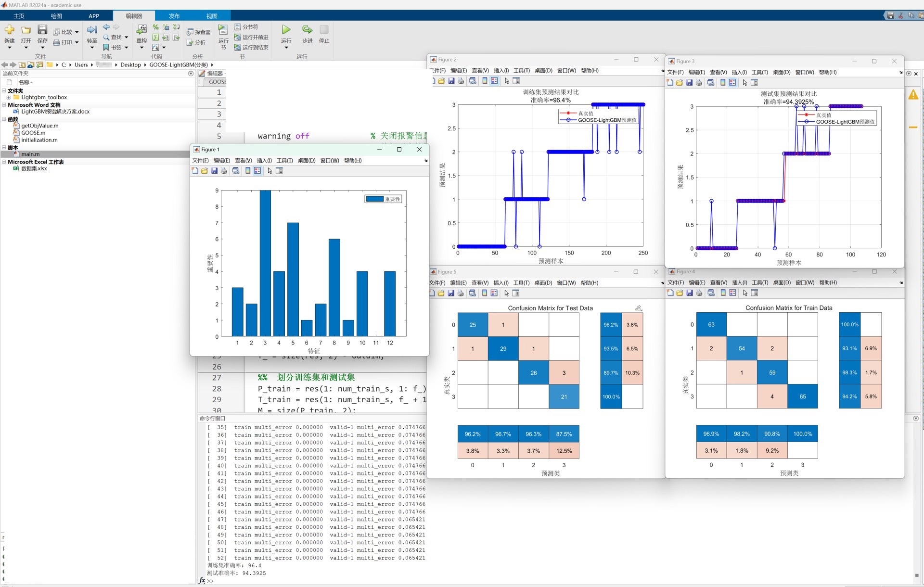Expand the Lightgbm_toolbox folder tree node
924x587 pixels.
tap(8, 97)
